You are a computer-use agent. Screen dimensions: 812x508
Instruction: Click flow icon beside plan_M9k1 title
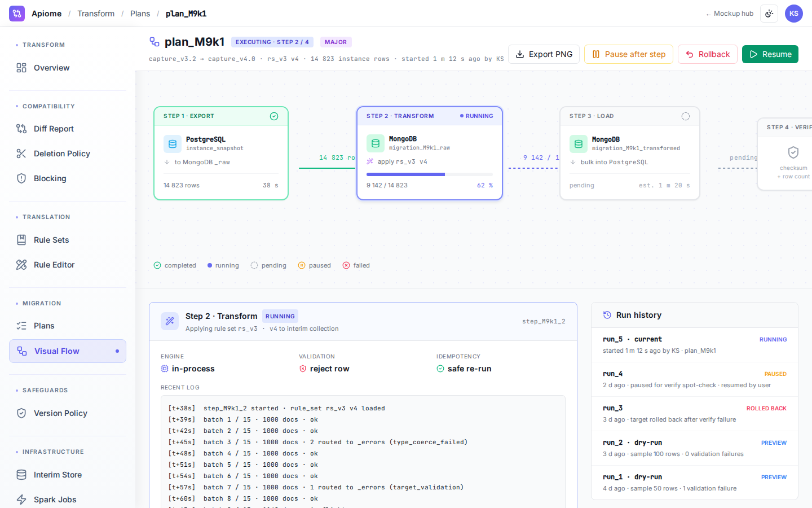(155, 42)
